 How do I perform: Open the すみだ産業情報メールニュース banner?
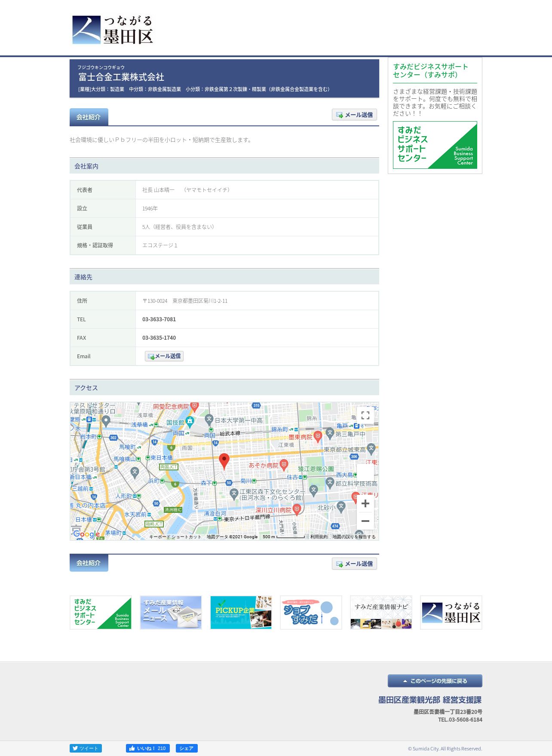pyautogui.click(x=171, y=613)
